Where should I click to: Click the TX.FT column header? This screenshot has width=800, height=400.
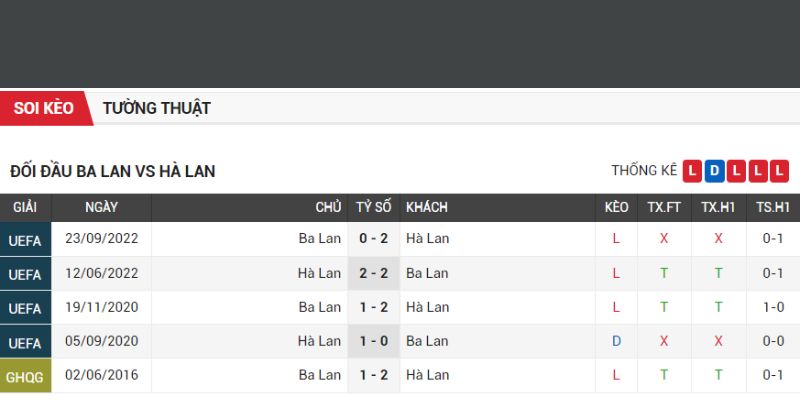(x=664, y=207)
